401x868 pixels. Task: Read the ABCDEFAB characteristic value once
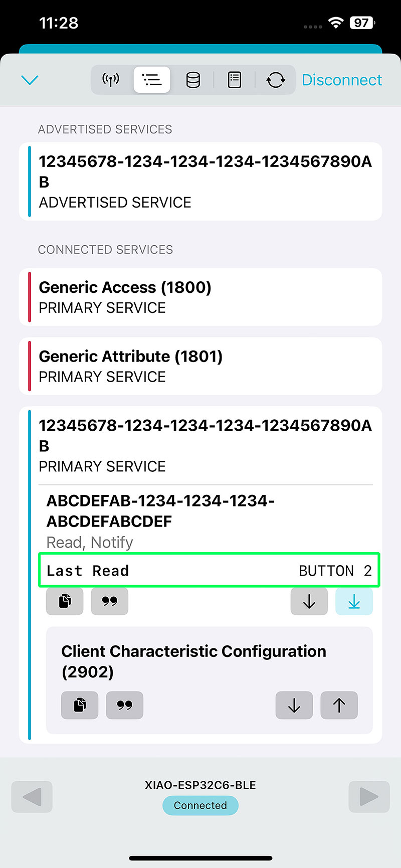coord(309,601)
